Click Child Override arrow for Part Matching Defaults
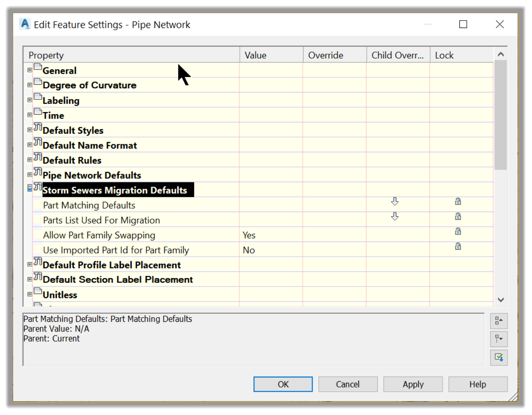 pos(395,201)
